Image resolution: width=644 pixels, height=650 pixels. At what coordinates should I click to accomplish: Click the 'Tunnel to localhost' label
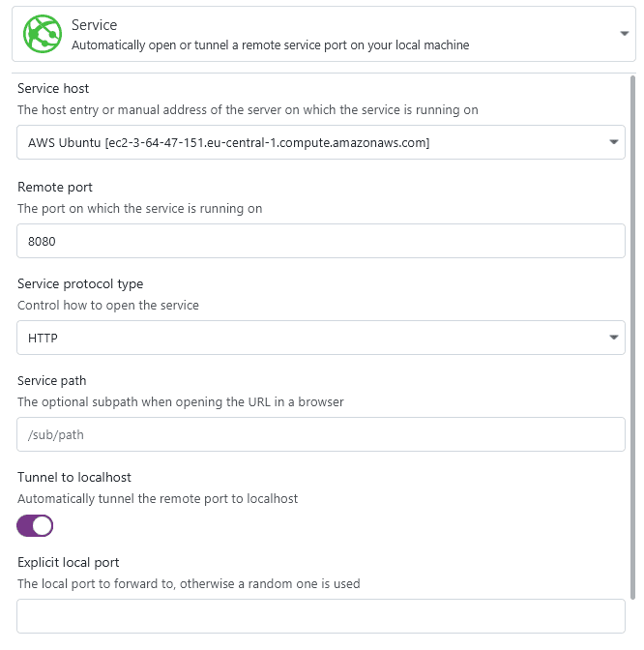(74, 477)
